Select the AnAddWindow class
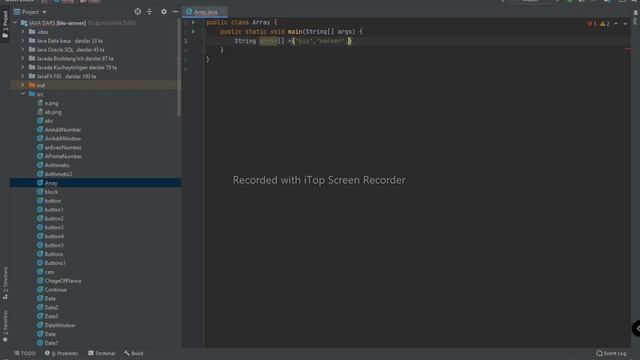 (x=59, y=139)
